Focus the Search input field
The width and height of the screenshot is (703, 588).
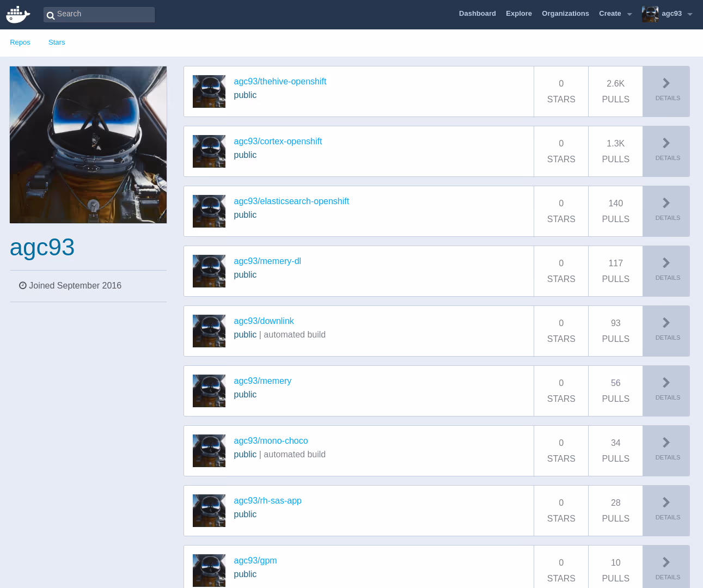tap(103, 14)
